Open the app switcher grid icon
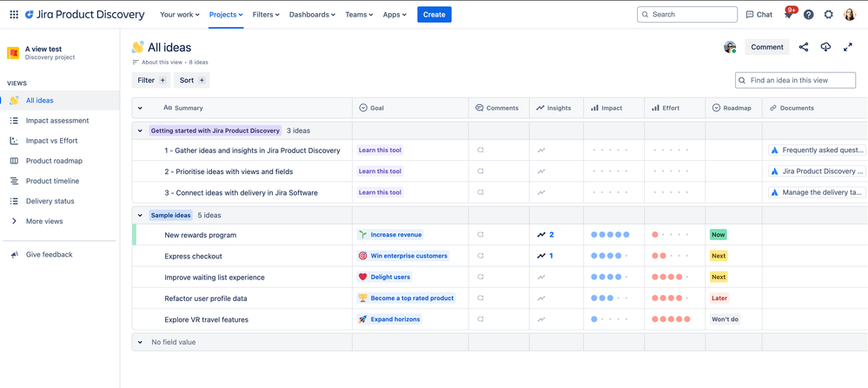The height and width of the screenshot is (388, 868). coord(14,15)
